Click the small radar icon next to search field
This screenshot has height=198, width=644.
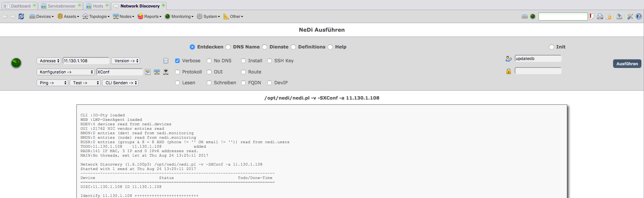tap(533, 16)
